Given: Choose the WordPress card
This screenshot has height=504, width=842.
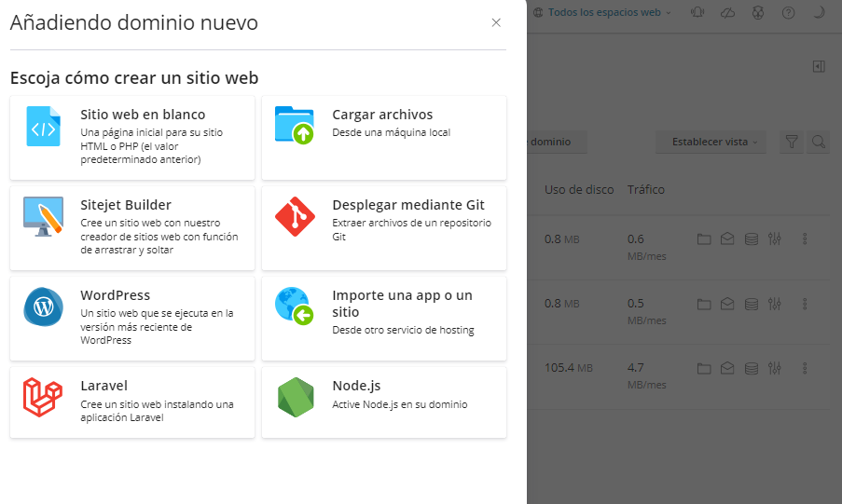Looking at the screenshot, I should pos(132,319).
